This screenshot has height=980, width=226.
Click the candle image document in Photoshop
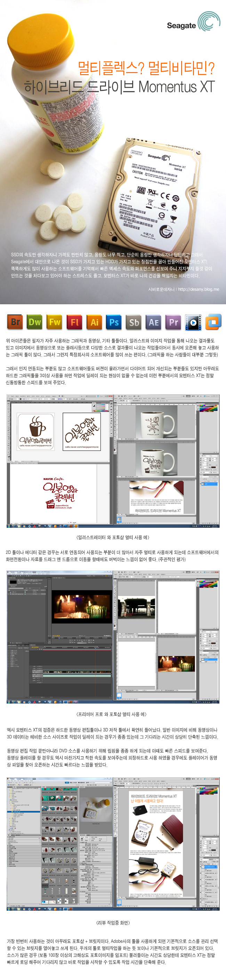pyautogui.click(x=176, y=664)
